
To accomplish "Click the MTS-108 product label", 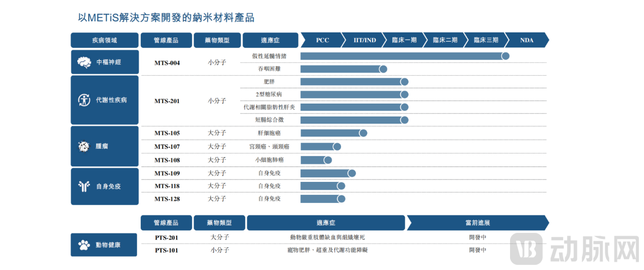I will click(167, 160).
